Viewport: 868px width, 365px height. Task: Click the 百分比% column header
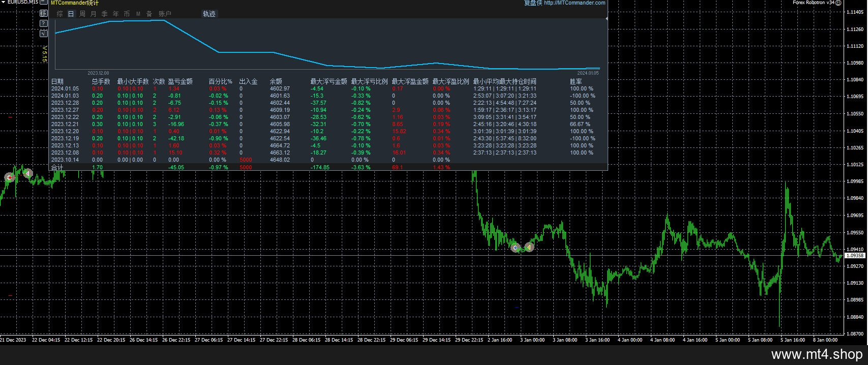220,81
